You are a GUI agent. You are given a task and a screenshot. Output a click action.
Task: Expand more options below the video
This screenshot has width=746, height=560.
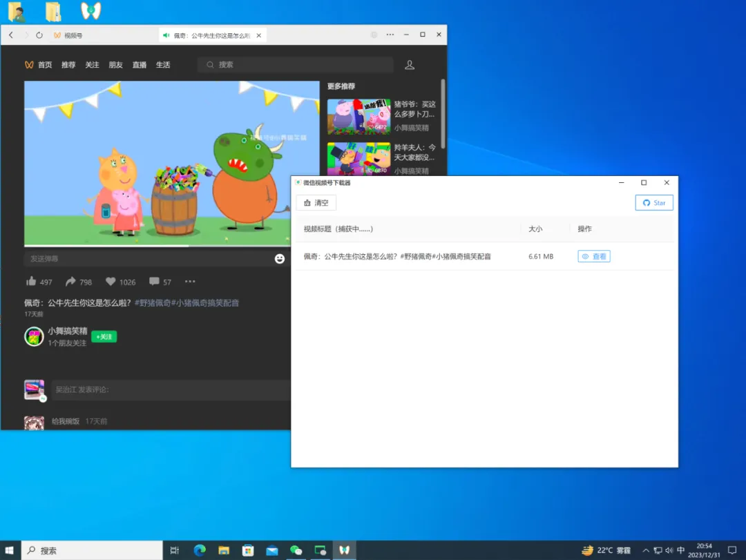click(x=190, y=281)
